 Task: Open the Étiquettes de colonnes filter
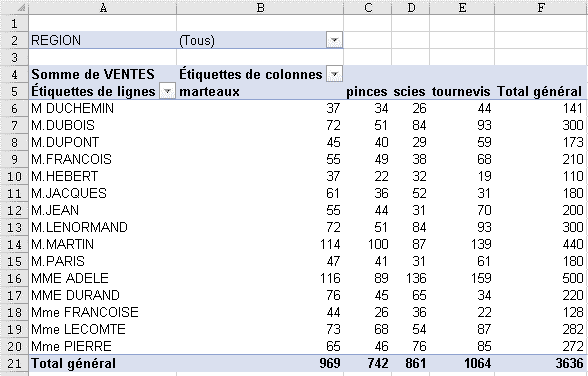(334, 74)
